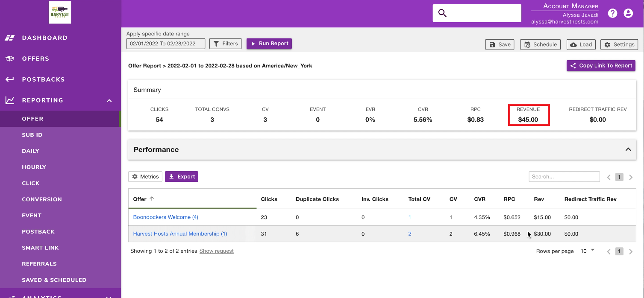Go to next page above table

tap(631, 177)
